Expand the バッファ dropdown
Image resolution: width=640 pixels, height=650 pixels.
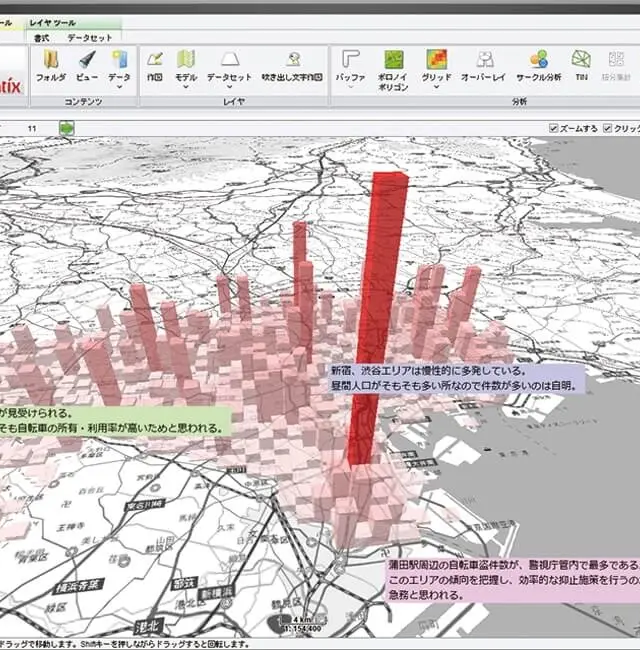click(x=350, y=87)
